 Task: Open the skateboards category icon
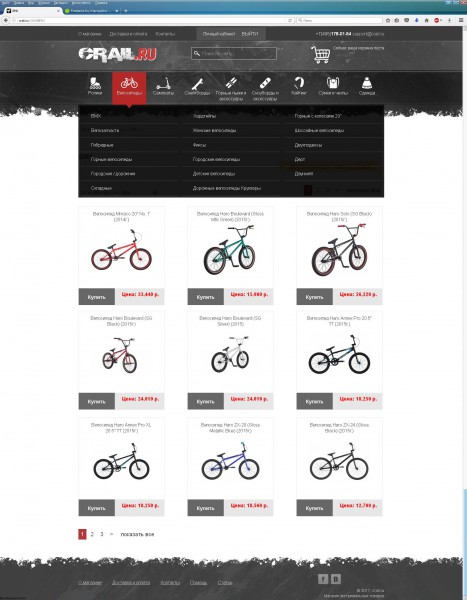[197, 83]
